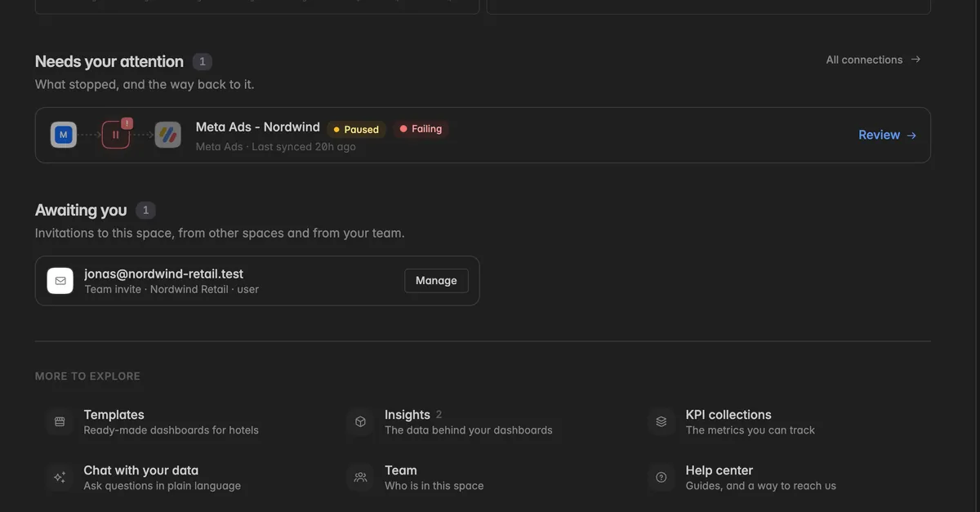Click the KPI collections layers icon
The image size is (980, 512).
[x=661, y=422]
